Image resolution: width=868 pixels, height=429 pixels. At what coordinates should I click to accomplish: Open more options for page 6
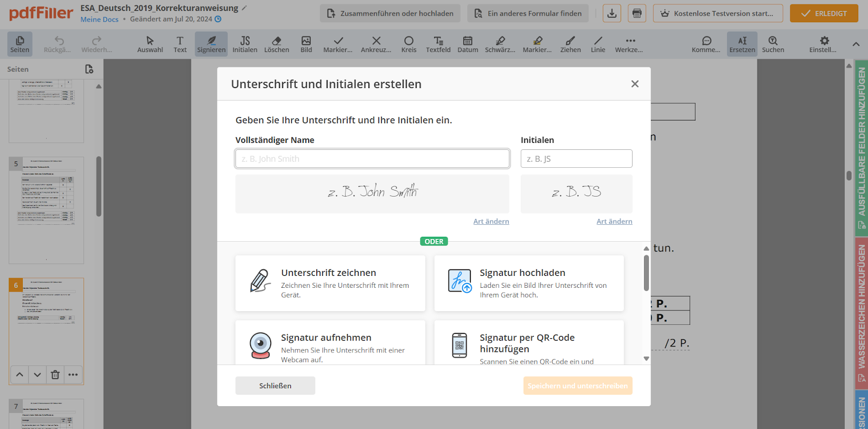click(x=73, y=375)
